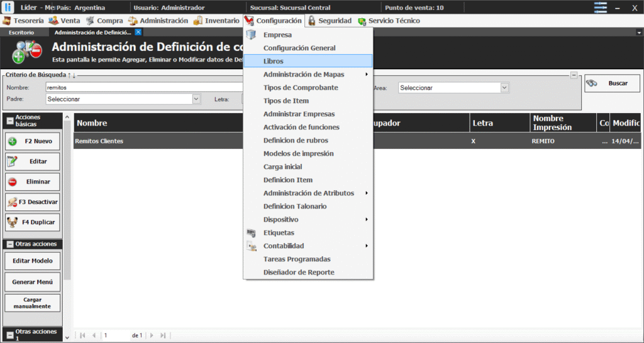Open the Inventario menu

coord(216,21)
